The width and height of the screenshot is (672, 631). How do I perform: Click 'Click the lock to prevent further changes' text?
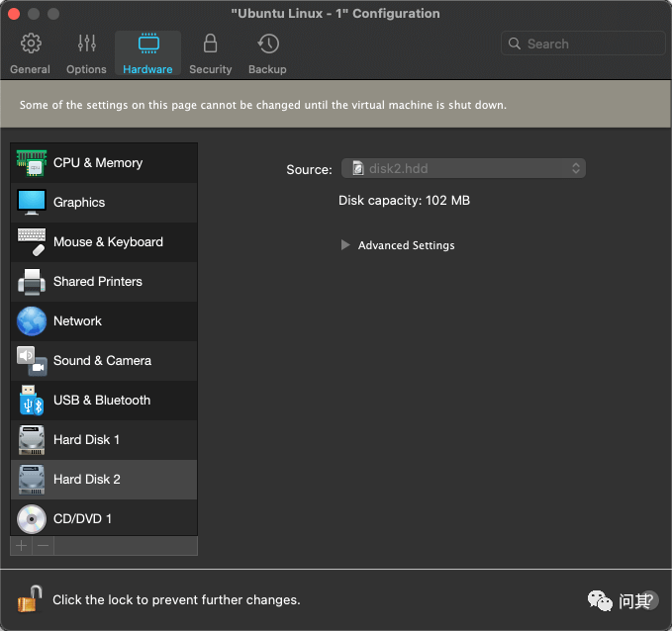(176, 599)
